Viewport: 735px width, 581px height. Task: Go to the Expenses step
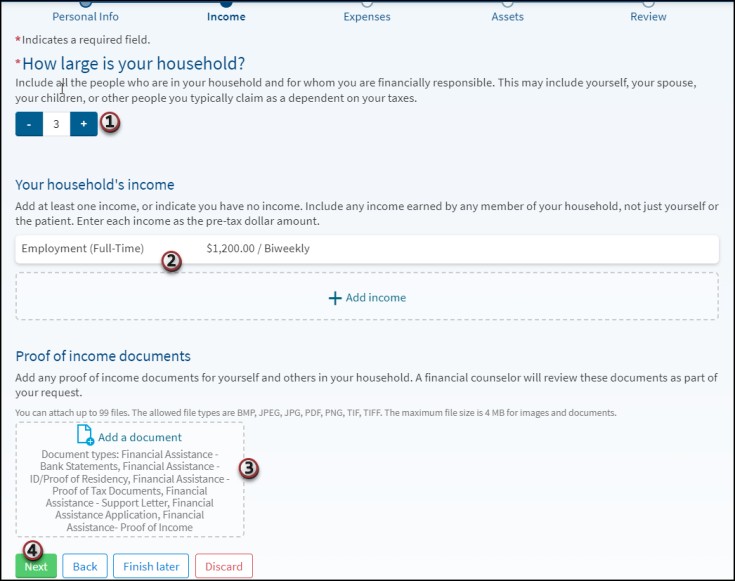(367, 16)
